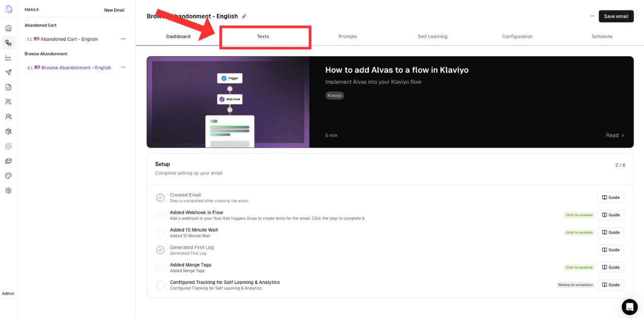Switch to the Dashboard tab

(x=178, y=37)
